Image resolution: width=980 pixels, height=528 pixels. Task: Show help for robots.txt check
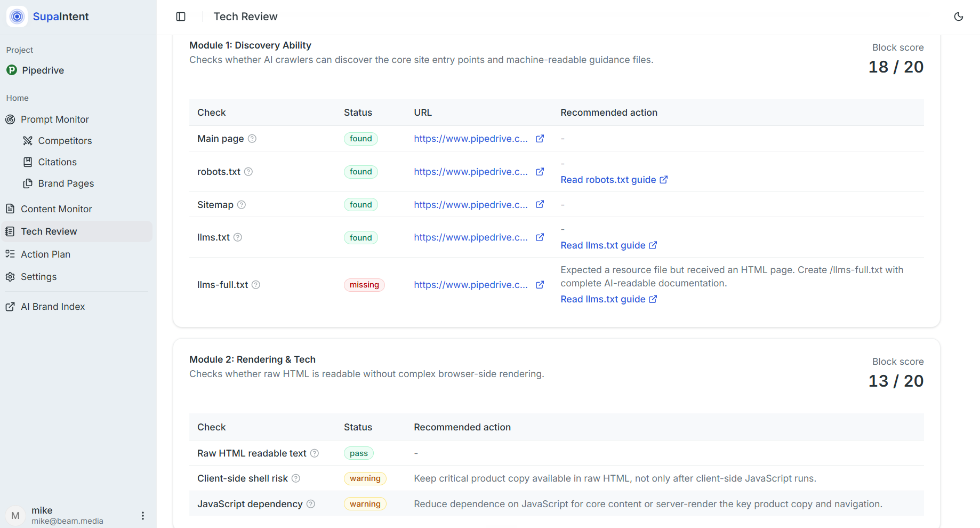coord(248,172)
